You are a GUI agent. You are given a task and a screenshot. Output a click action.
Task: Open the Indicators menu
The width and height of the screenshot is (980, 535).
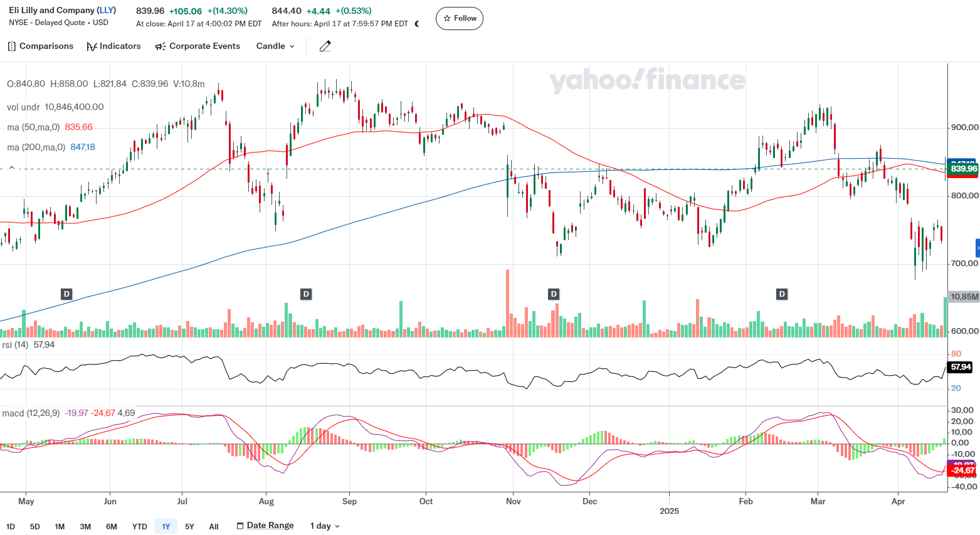(x=113, y=46)
